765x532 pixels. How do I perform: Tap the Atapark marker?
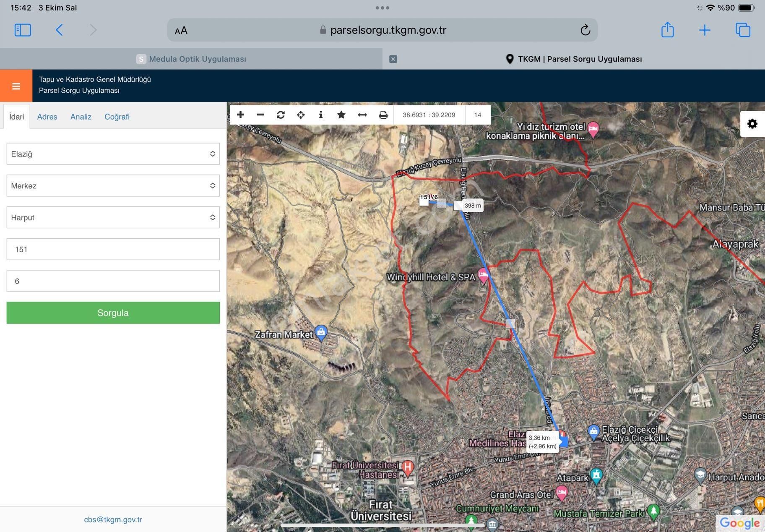coord(596,475)
